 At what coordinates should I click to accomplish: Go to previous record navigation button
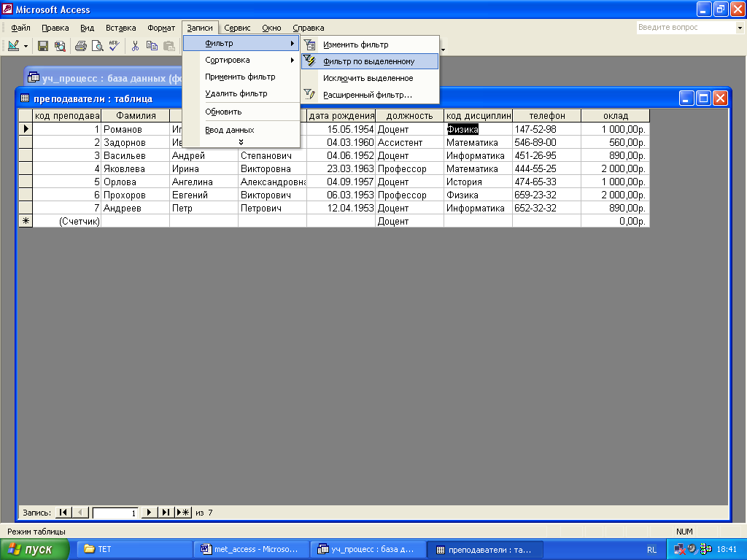click(x=80, y=513)
